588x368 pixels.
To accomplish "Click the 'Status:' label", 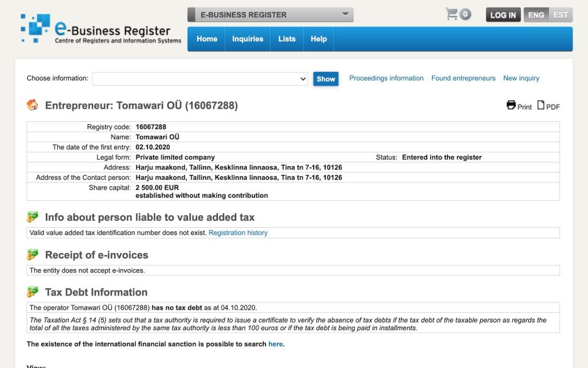I will [x=386, y=158].
